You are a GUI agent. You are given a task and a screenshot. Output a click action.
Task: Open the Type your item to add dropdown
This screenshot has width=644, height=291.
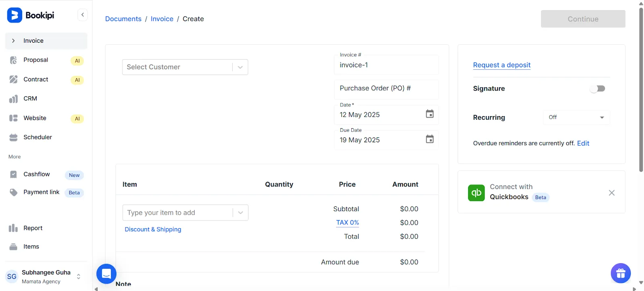point(186,212)
